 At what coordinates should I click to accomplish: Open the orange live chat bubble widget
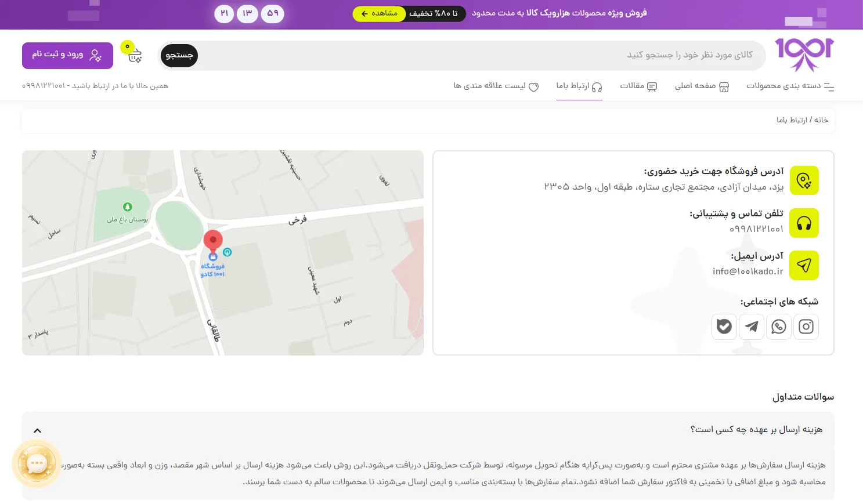click(37, 463)
